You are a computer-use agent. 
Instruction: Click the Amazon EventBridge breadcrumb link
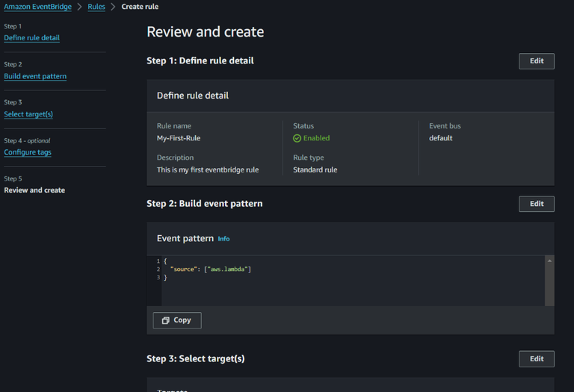pos(37,7)
